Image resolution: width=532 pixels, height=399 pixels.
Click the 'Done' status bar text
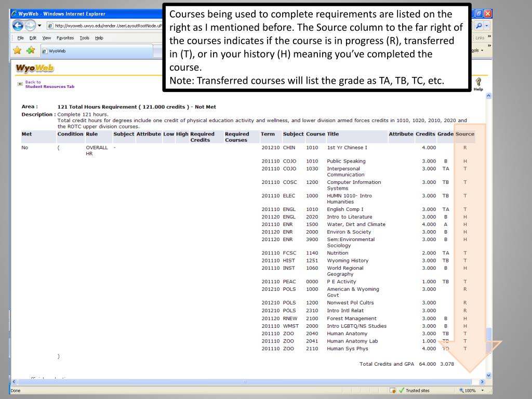click(x=16, y=391)
